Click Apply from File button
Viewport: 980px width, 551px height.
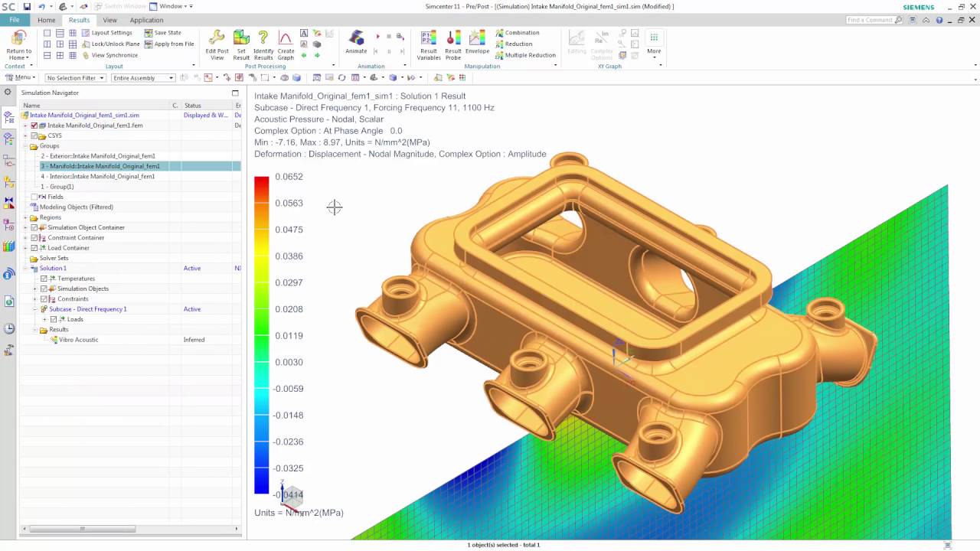(169, 44)
